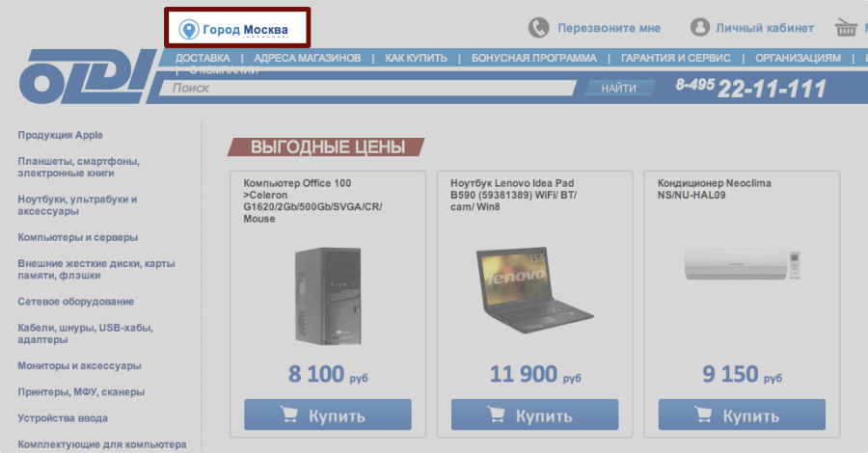Image resolution: width=868 pixels, height=453 pixels.
Task: Click the location pin icon near Город Москва
Action: 189,29
